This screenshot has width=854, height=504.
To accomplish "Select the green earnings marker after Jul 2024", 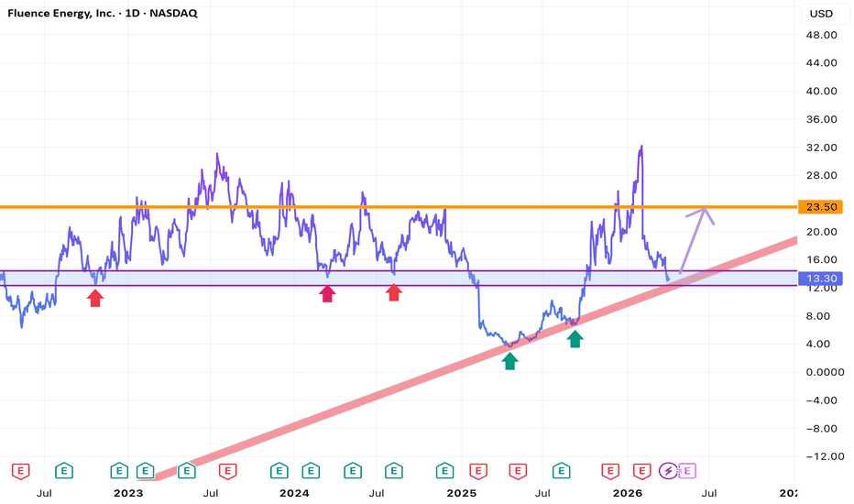I will pyautogui.click(x=394, y=471).
